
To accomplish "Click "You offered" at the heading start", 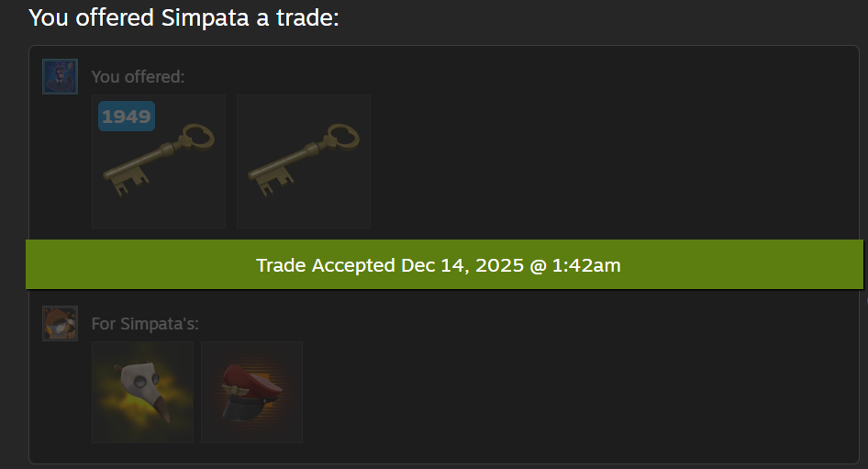I will (92, 17).
